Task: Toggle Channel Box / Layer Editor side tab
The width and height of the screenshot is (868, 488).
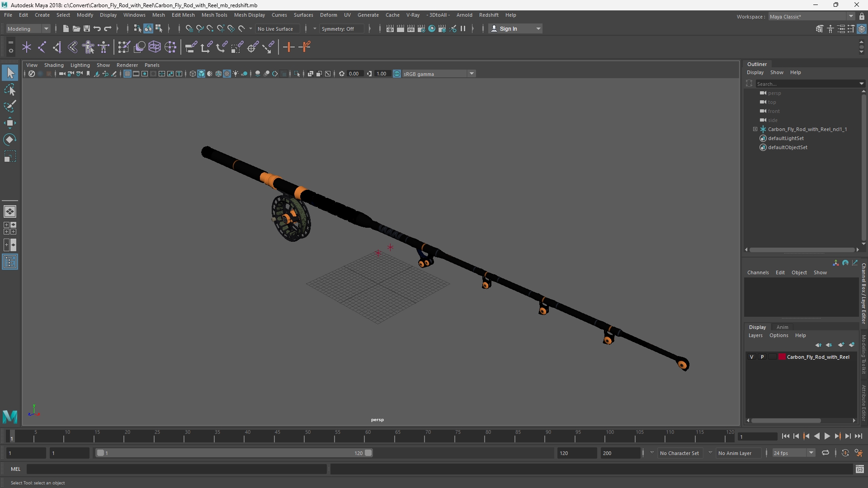Action: tap(863, 293)
